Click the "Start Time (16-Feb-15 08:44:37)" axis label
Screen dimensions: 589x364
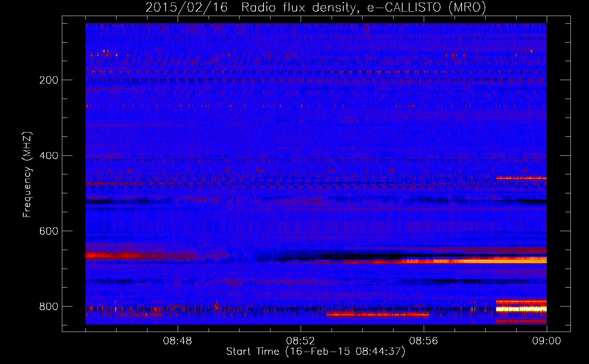click(316, 352)
